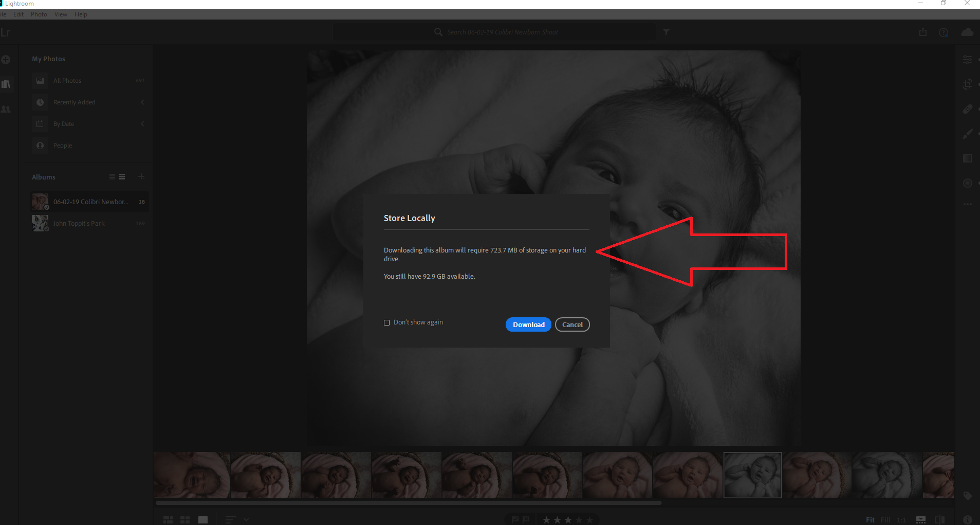The width and height of the screenshot is (980, 525).
Task: Open 06-02-19 Colibri Newbor... album
Action: [x=89, y=202]
